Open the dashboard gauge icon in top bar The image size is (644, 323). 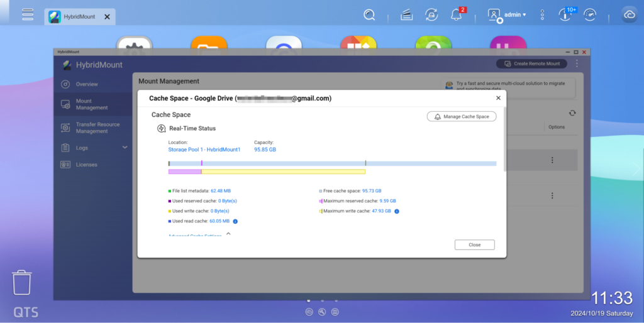click(x=590, y=14)
